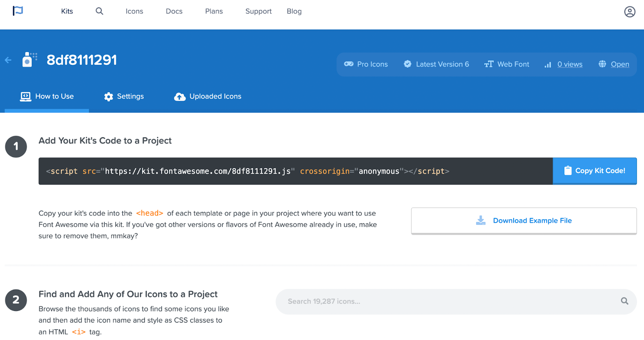Open the Icons menu item
Screen dimensions: 644x340
coord(134,11)
